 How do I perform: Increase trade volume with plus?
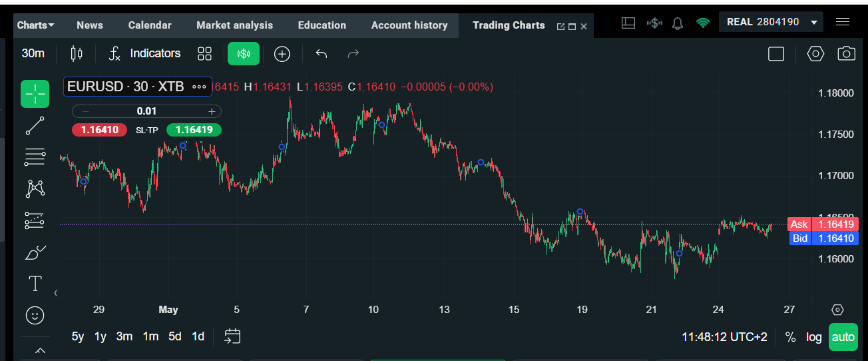[x=212, y=111]
